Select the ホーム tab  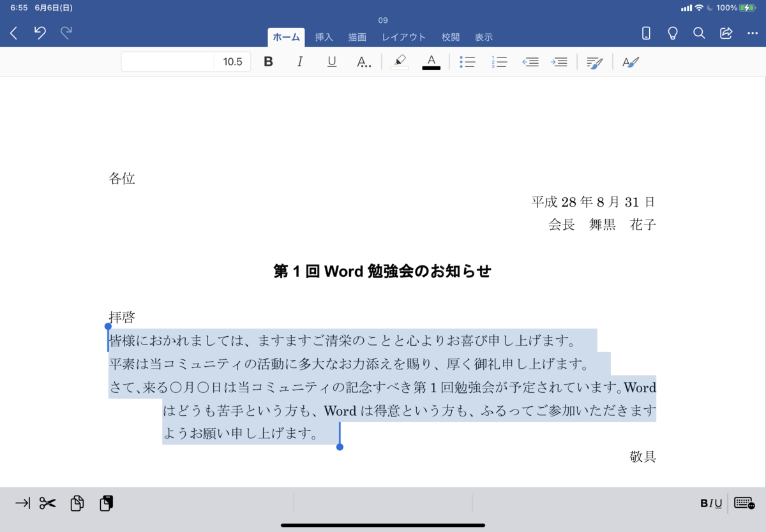click(286, 37)
